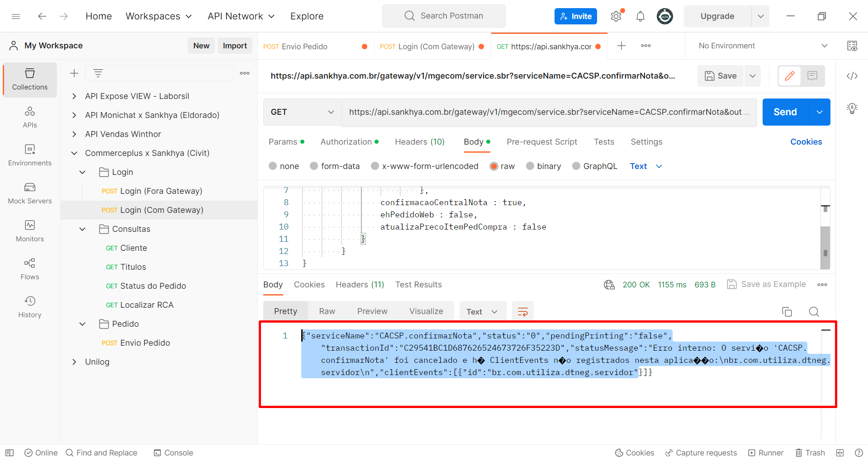This screenshot has height=460, width=868.
Task: Open the GET method dropdown
Action: [302, 112]
